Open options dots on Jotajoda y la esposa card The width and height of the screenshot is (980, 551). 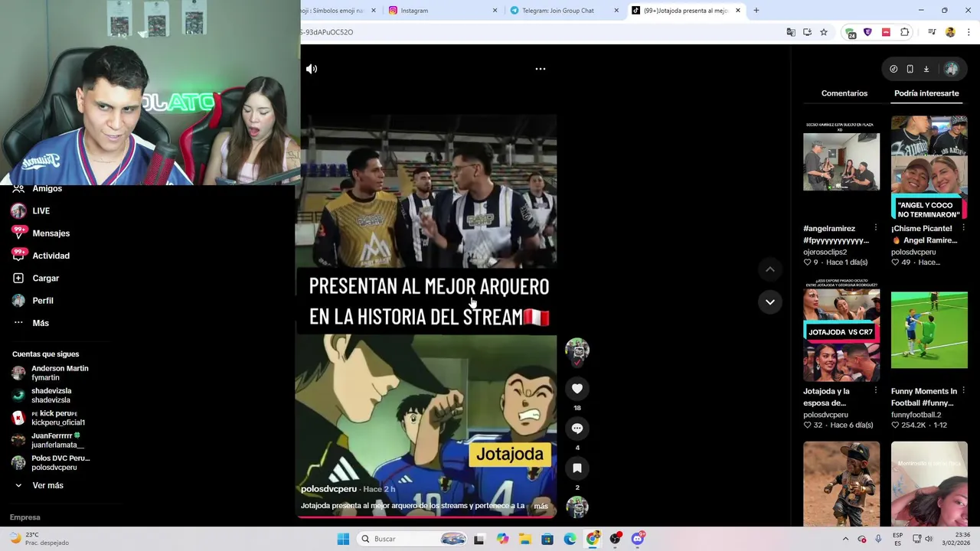[x=876, y=391]
